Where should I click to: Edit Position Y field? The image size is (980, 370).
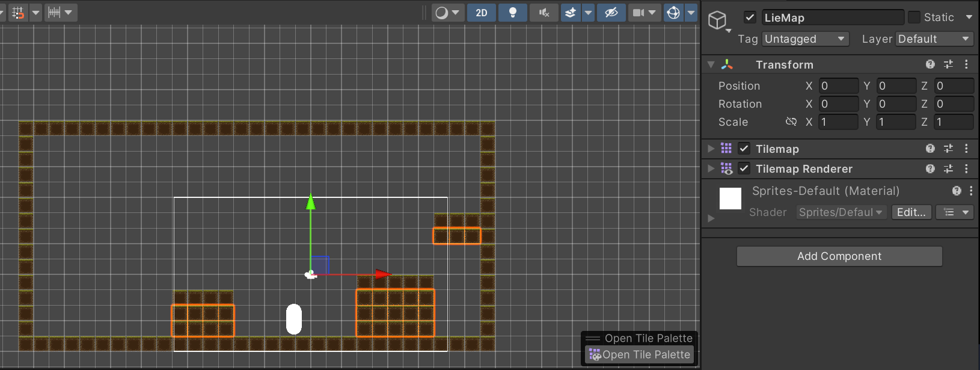click(896, 86)
